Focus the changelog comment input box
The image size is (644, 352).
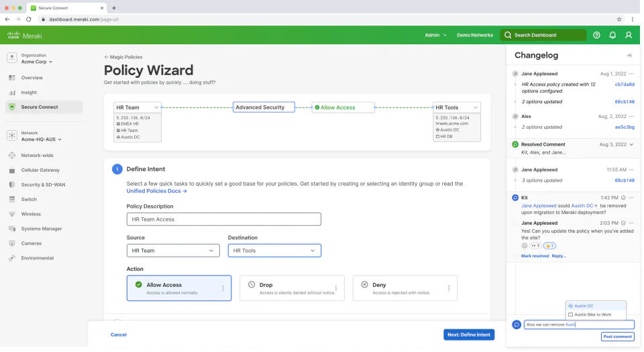(579, 325)
